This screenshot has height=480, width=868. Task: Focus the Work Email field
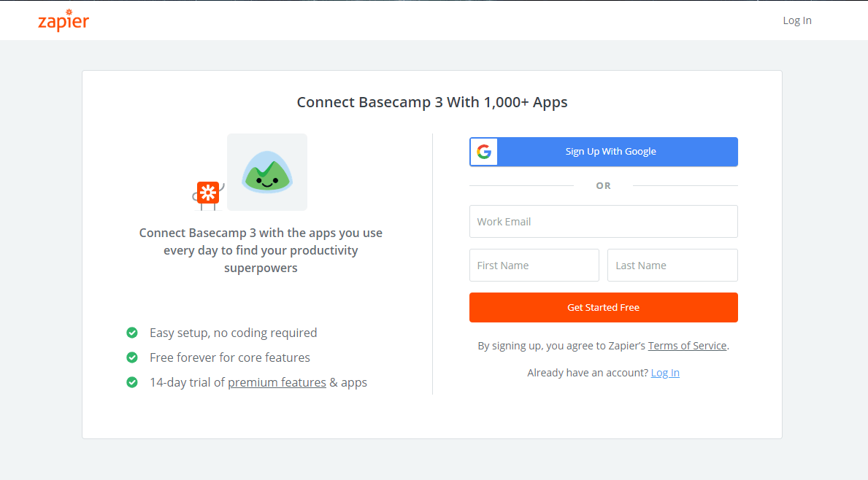pyautogui.click(x=604, y=221)
